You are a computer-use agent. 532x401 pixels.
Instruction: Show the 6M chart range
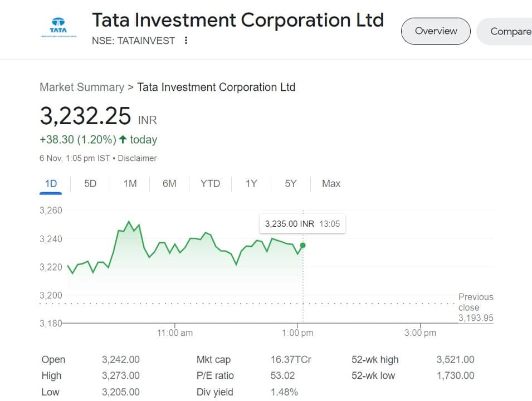coord(169,184)
